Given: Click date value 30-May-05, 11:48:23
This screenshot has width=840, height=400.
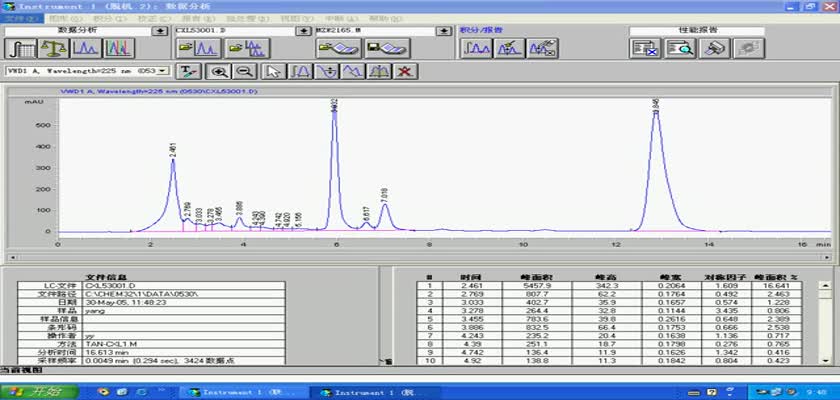Looking at the screenshot, I should click(x=125, y=303).
